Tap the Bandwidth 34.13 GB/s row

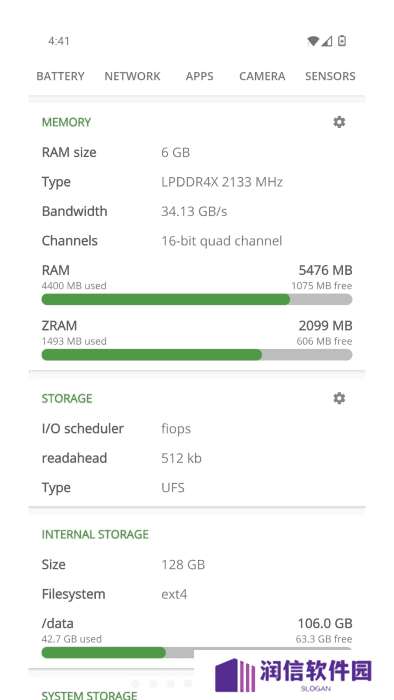tap(197, 211)
